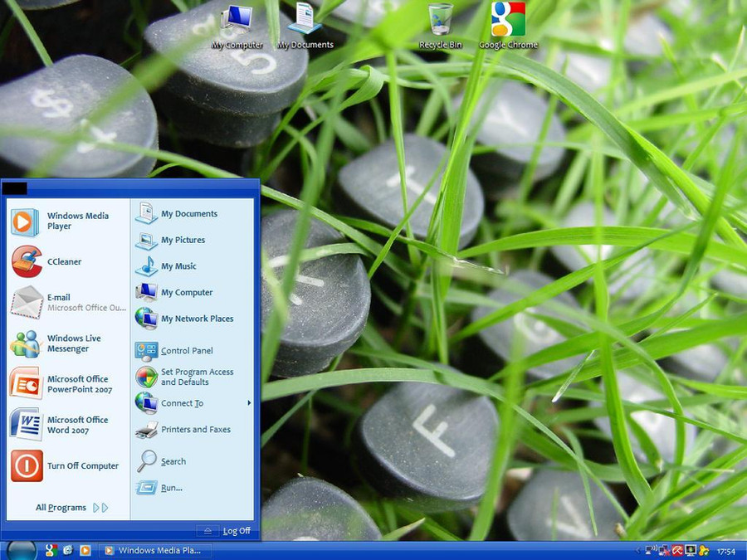
Task: Click the Turn Off Computer button
Action: pyautogui.click(x=68, y=465)
